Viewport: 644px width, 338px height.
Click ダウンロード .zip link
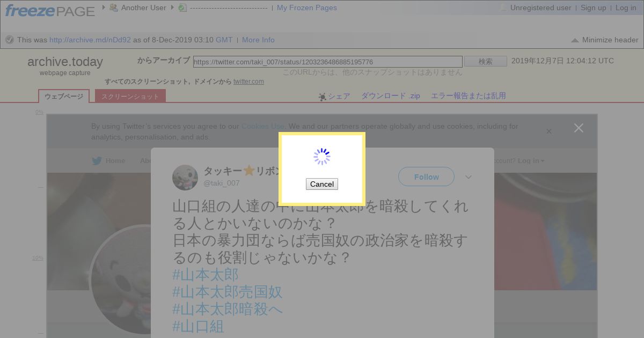391,96
